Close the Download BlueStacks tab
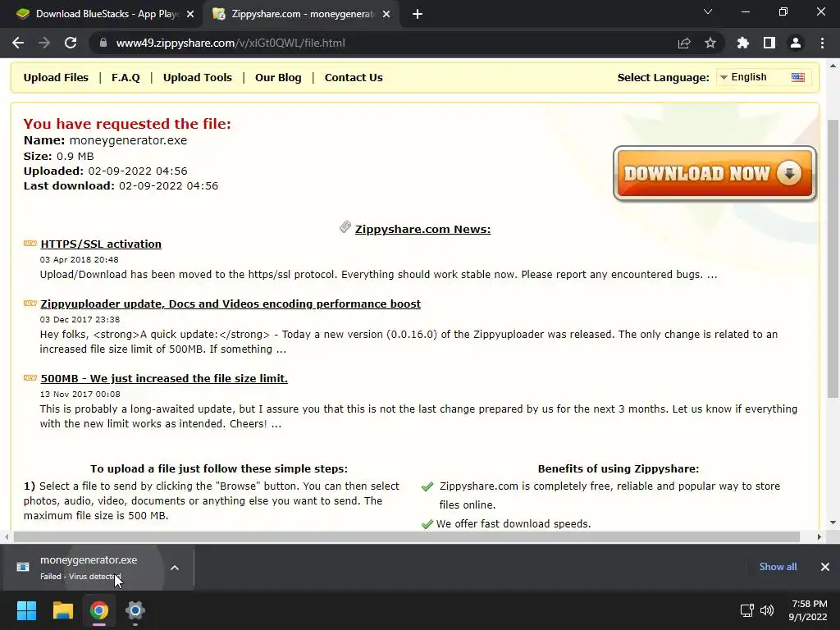840x630 pixels. [190, 14]
